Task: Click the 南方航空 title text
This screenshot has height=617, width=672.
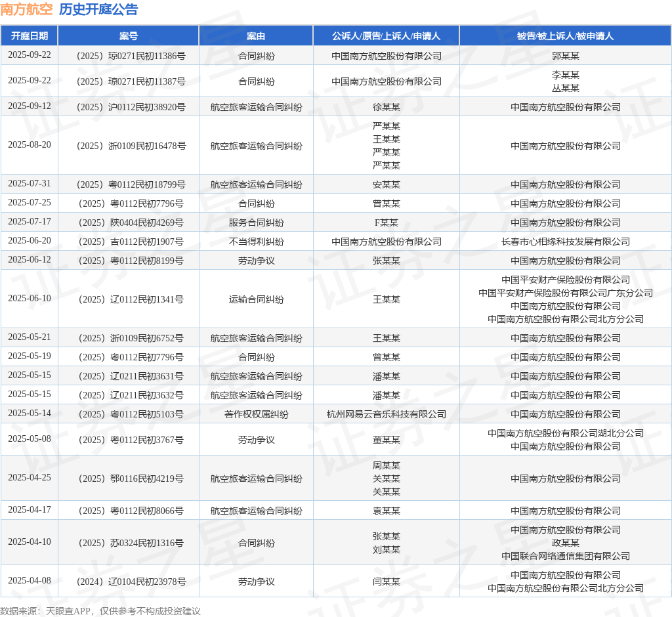Action: [26, 9]
